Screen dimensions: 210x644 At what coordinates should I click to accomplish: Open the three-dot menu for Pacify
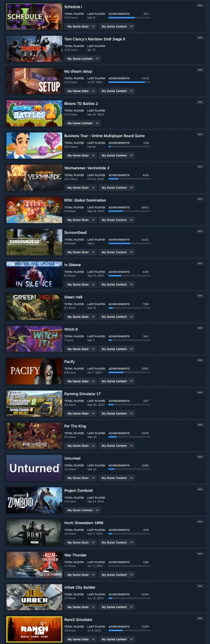pyautogui.click(x=200, y=360)
